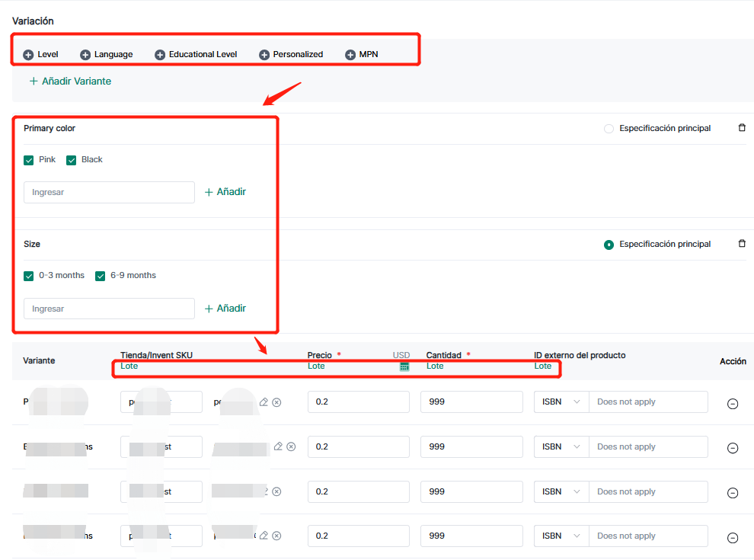The width and height of the screenshot is (754, 560).
Task: Remove the first variant row with minus icon
Action: (733, 404)
